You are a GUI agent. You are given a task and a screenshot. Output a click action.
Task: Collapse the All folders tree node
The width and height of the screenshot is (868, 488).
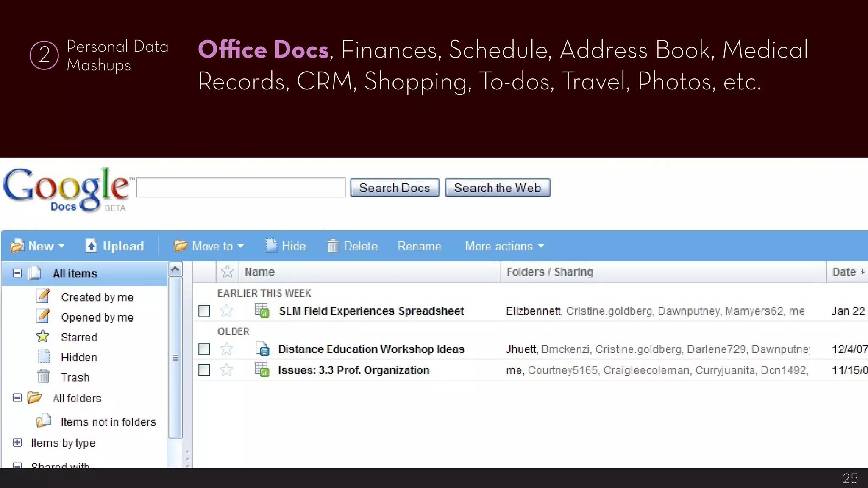[17, 398]
